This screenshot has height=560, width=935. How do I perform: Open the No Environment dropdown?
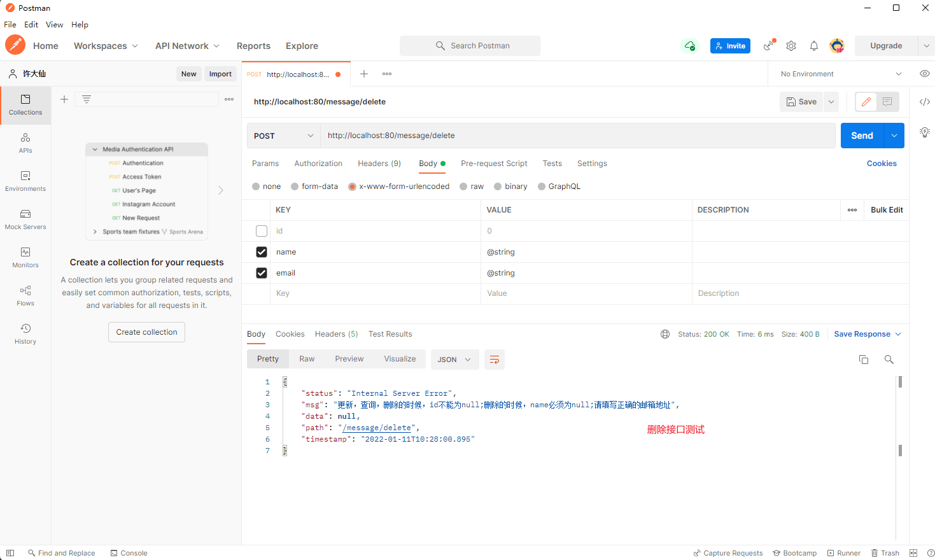pos(841,74)
